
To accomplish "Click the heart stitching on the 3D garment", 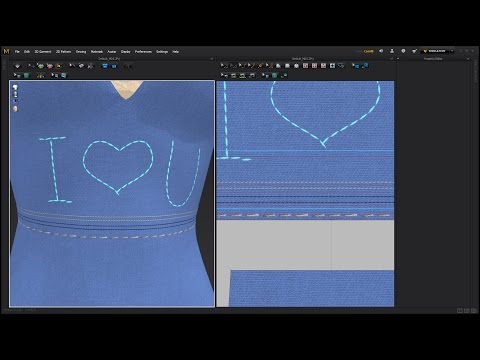I will (117, 168).
